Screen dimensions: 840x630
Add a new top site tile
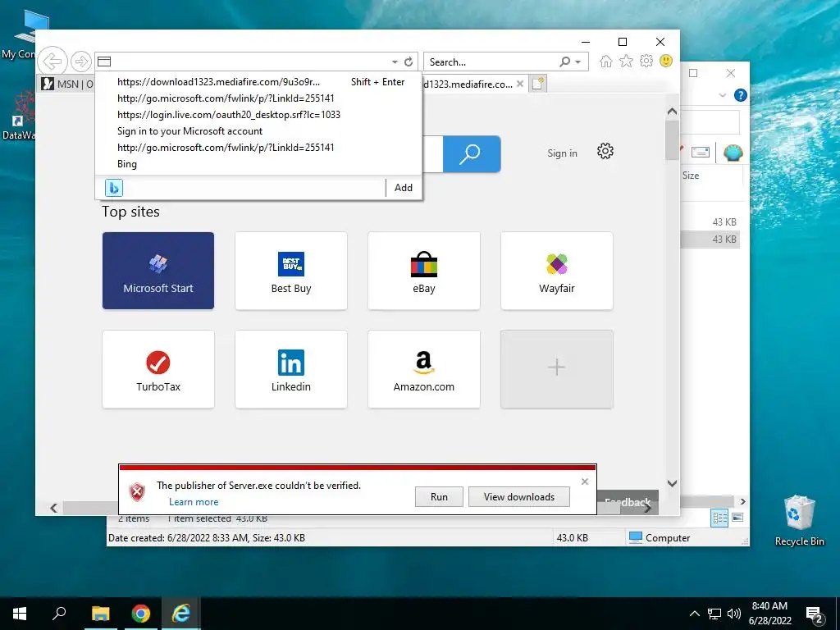tap(557, 369)
